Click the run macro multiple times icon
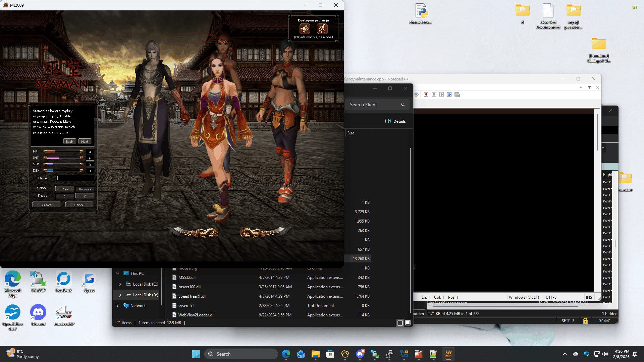The image size is (644, 362). [x=449, y=95]
